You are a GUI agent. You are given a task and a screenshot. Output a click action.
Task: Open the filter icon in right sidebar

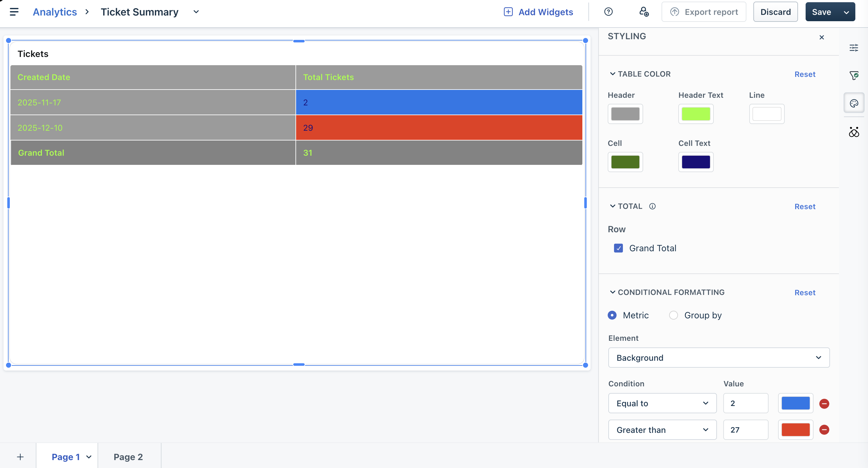point(853,75)
